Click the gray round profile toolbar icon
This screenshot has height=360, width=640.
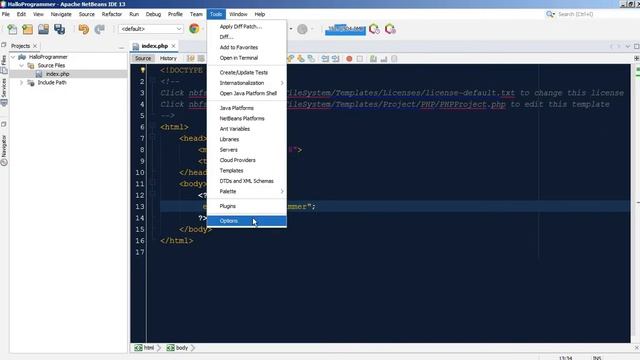tap(302, 29)
